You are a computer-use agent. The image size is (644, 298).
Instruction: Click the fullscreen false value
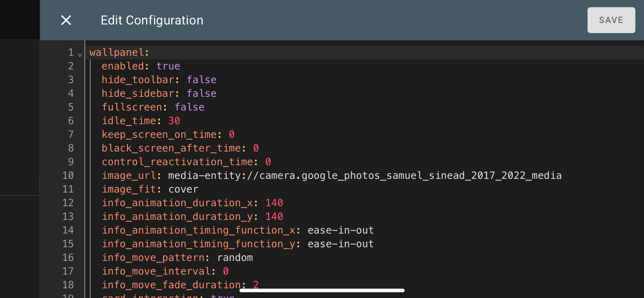click(x=189, y=107)
